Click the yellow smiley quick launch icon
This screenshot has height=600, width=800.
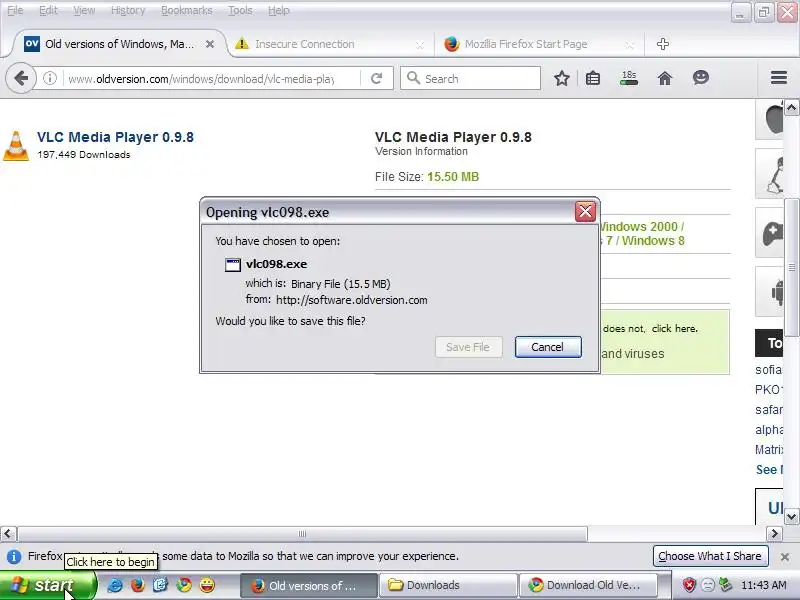click(x=207, y=585)
